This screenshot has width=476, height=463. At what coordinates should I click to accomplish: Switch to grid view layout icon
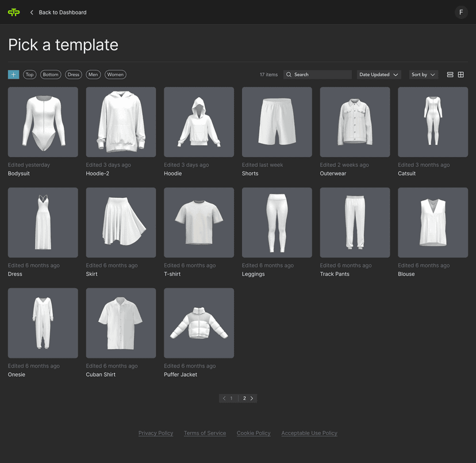click(x=460, y=75)
